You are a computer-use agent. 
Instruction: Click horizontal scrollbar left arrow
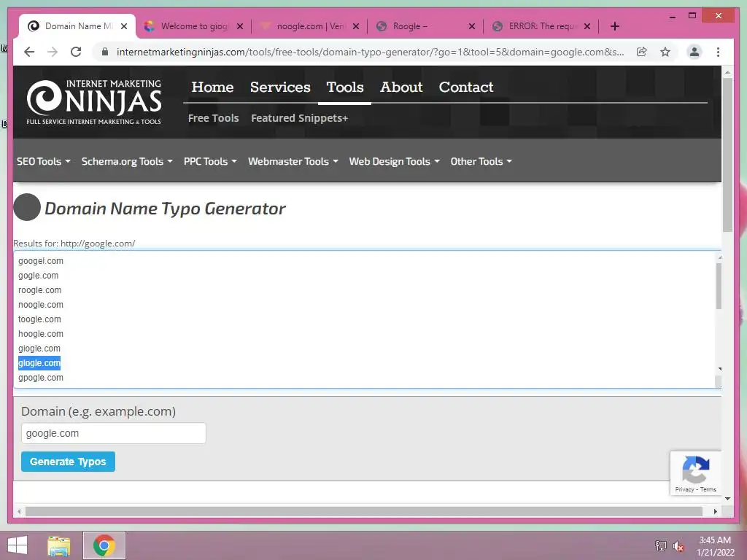(x=19, y=511)
